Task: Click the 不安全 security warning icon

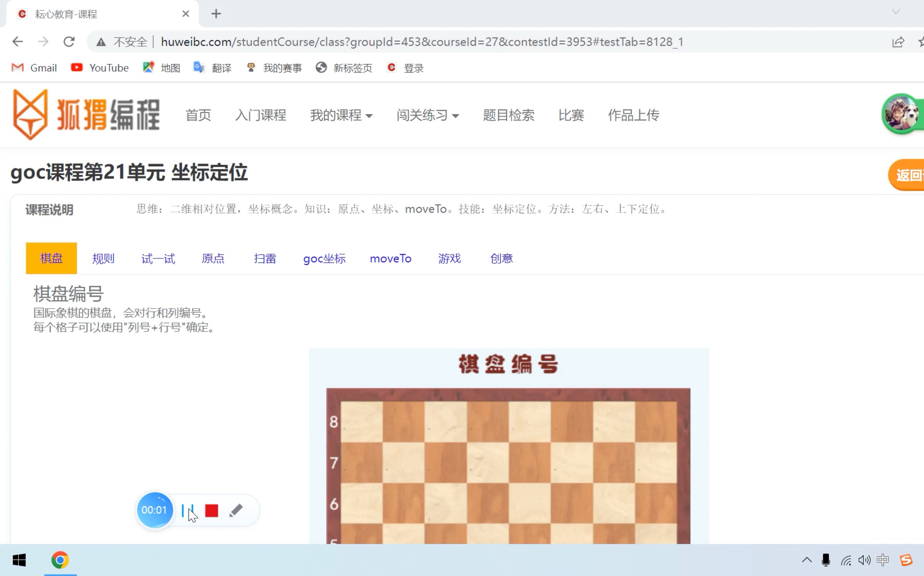Action: point(101,42)
